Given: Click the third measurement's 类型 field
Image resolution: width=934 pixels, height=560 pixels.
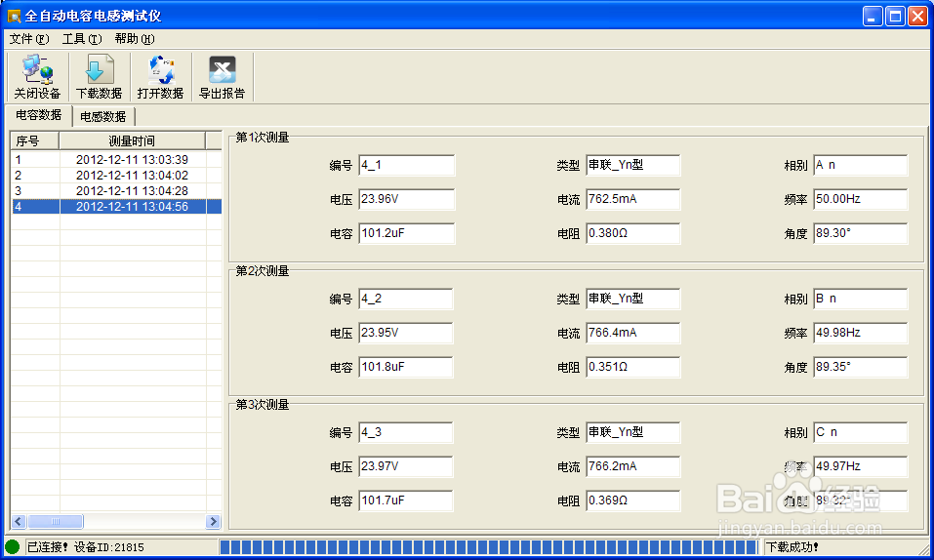Looking at the screenshot, I should 632,432.
